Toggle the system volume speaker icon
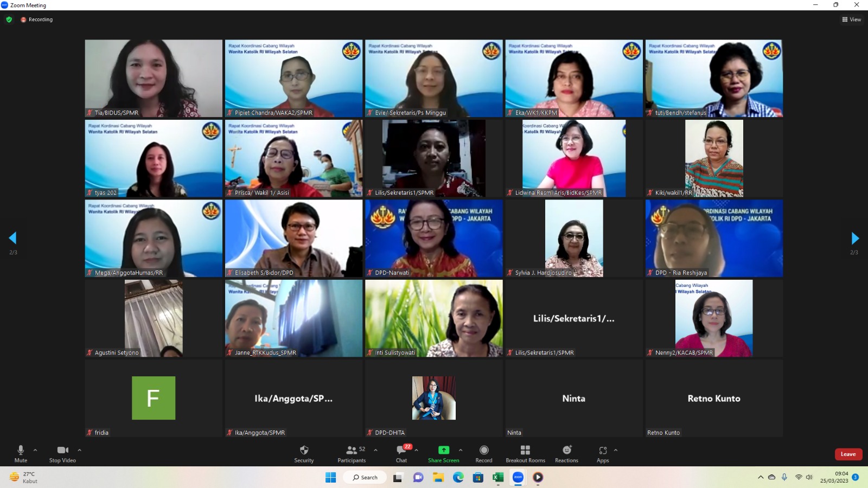The height and width of the screenshot is (488, 868). click(x=809, y=477)
